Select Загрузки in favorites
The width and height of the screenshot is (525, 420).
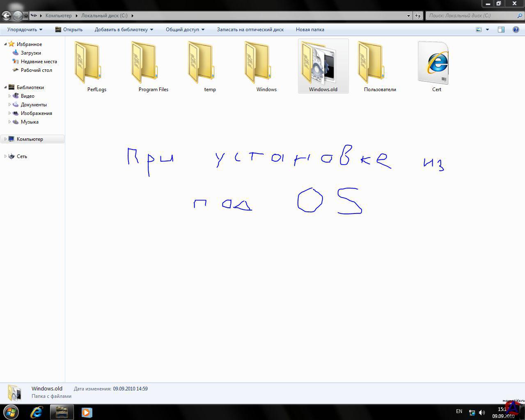(31, 53)
